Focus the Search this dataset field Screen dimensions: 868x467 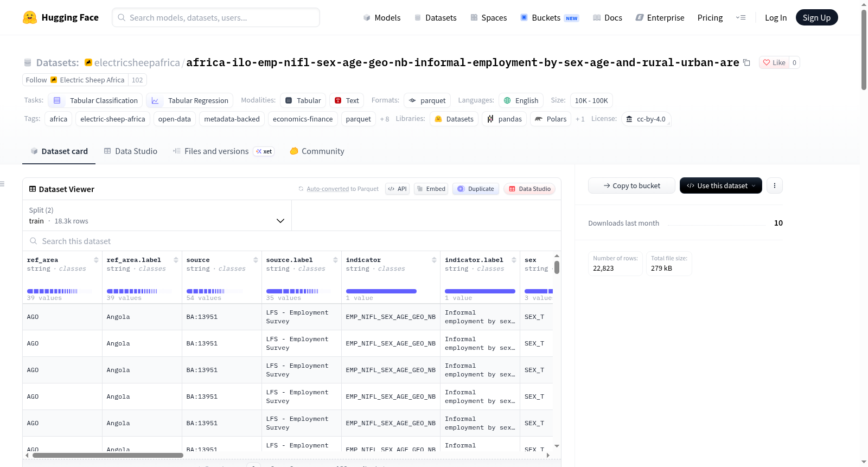pyautogui.click(x=292, y=241)
